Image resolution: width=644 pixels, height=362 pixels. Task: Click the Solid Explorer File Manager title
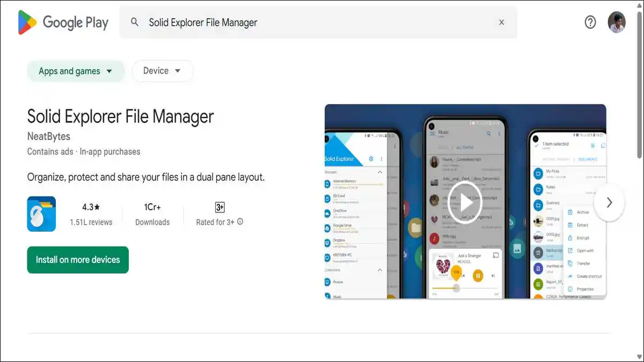pyautogui.click(x=121, y=116)
